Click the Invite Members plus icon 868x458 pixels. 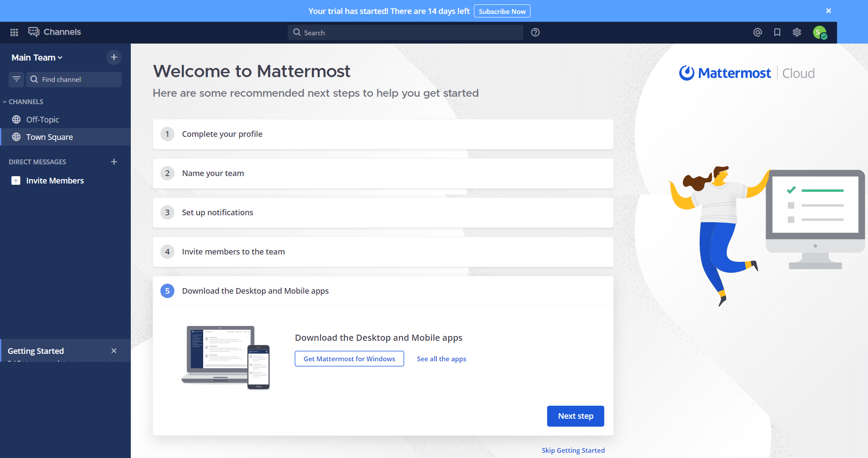pyautogui.click(x=16, y=180)
